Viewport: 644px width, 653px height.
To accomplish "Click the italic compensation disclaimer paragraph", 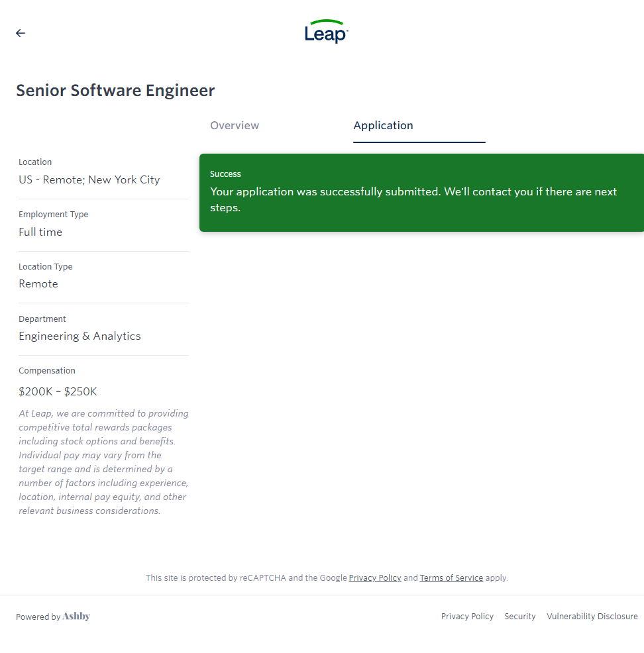I will (x=103, y=462).
